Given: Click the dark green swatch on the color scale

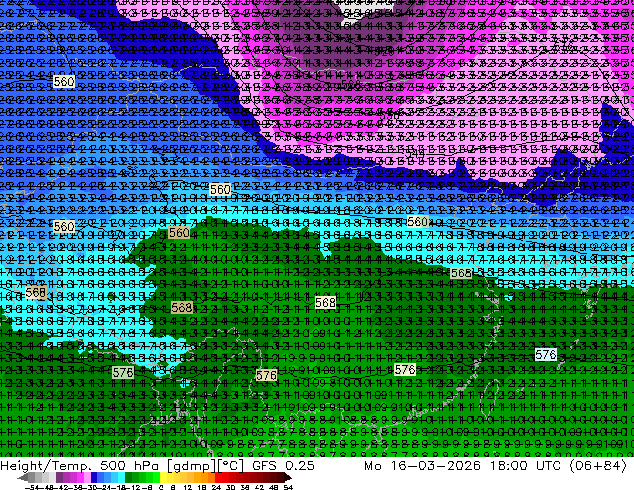Looking at the screenshot, I should pos(129,478).
